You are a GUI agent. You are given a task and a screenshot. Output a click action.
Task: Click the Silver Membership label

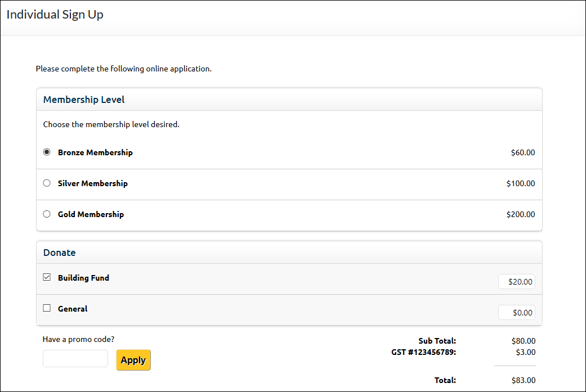coord(93,183)
